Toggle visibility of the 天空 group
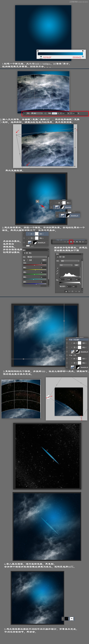 coord(67,355)
